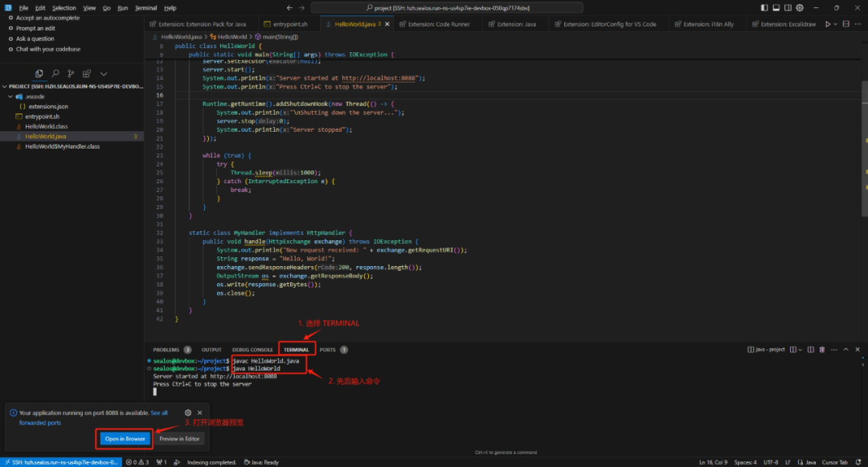This screenshot has height=467, width=868.
Task: Click the errors and warnings status indicator
Action: (x=138, y=462)
